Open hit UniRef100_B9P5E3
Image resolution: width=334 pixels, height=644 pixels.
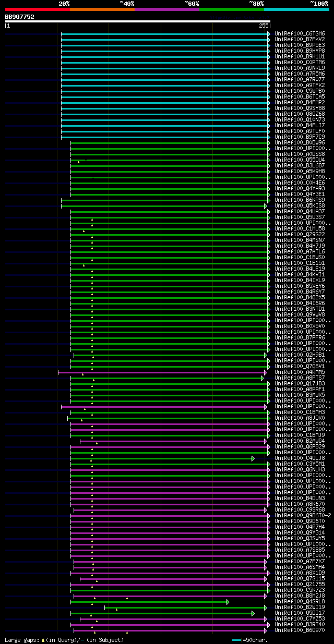[x=300, y=45]
